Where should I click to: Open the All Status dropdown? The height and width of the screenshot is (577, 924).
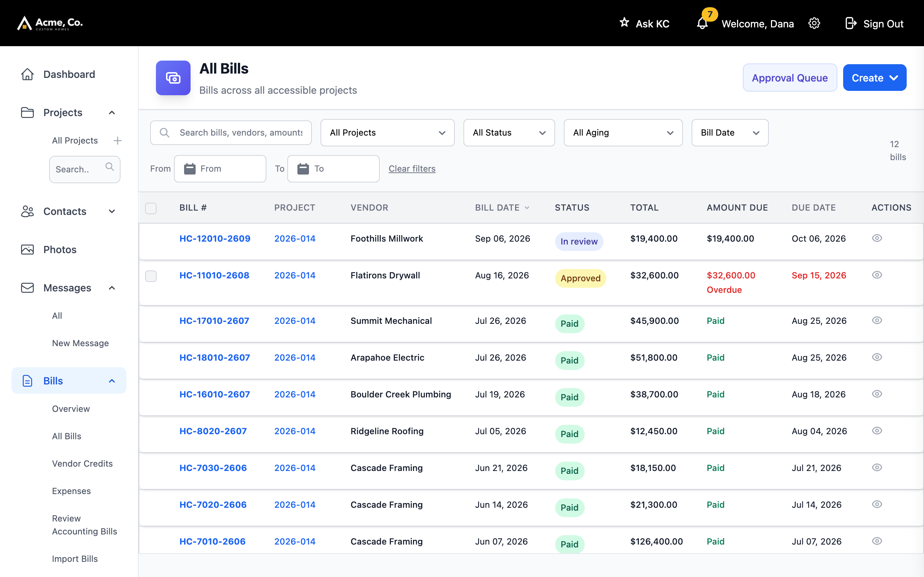509,132
